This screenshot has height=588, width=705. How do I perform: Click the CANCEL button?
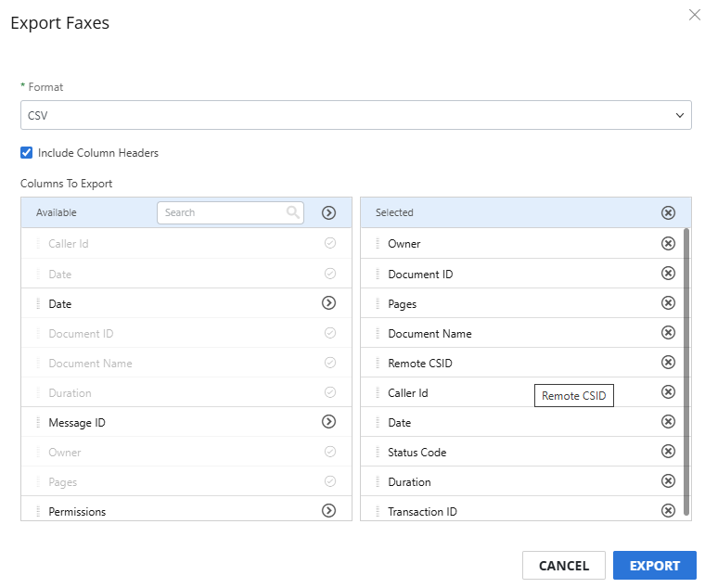pos(564,566)
